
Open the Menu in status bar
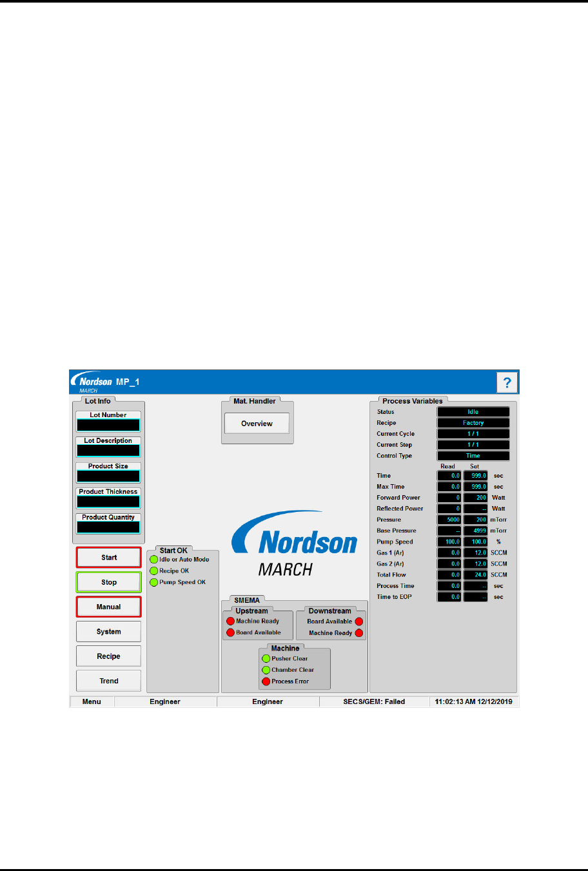tap(92, 701)
